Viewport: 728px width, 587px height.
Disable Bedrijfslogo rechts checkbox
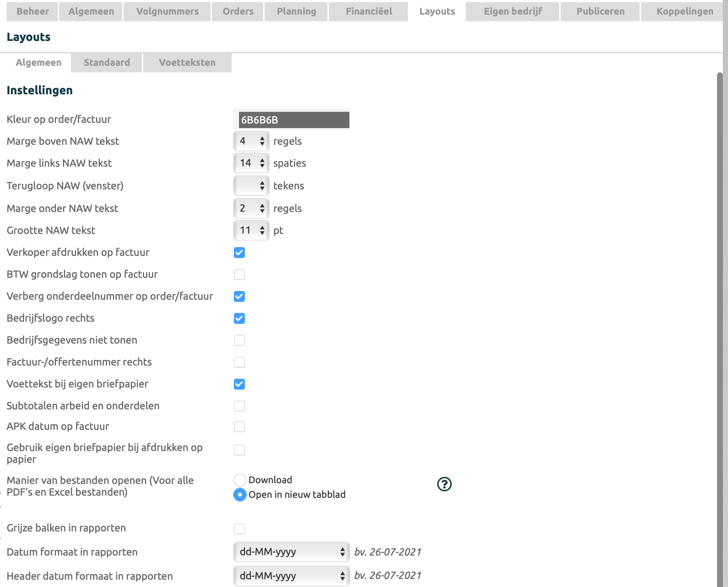tap(239, 318)
